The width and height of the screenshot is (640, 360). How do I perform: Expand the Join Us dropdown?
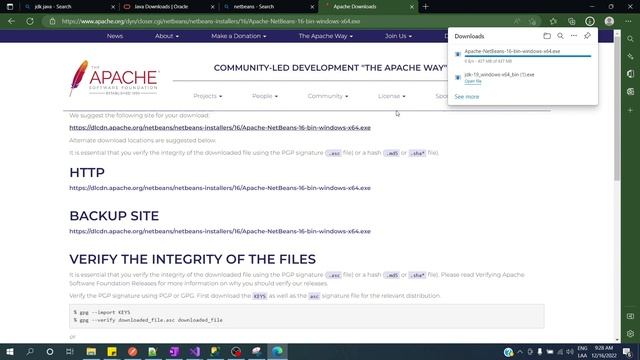tap(398, 36)
